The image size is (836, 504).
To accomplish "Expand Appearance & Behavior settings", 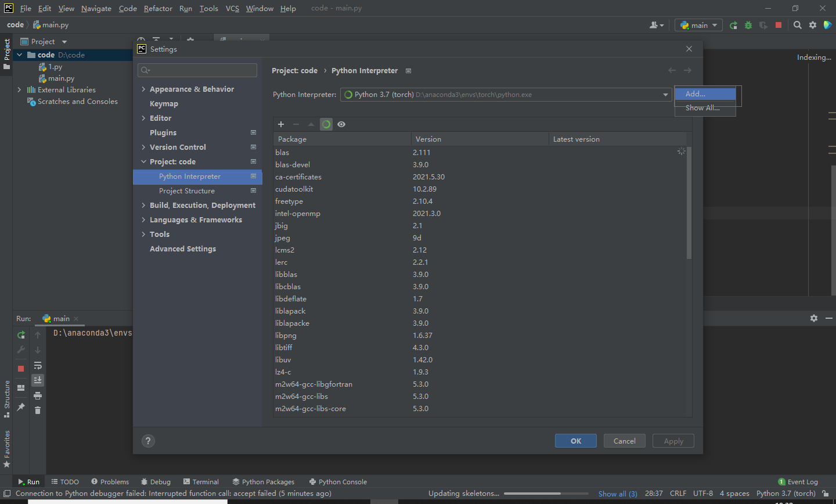I will click(192, 89).
